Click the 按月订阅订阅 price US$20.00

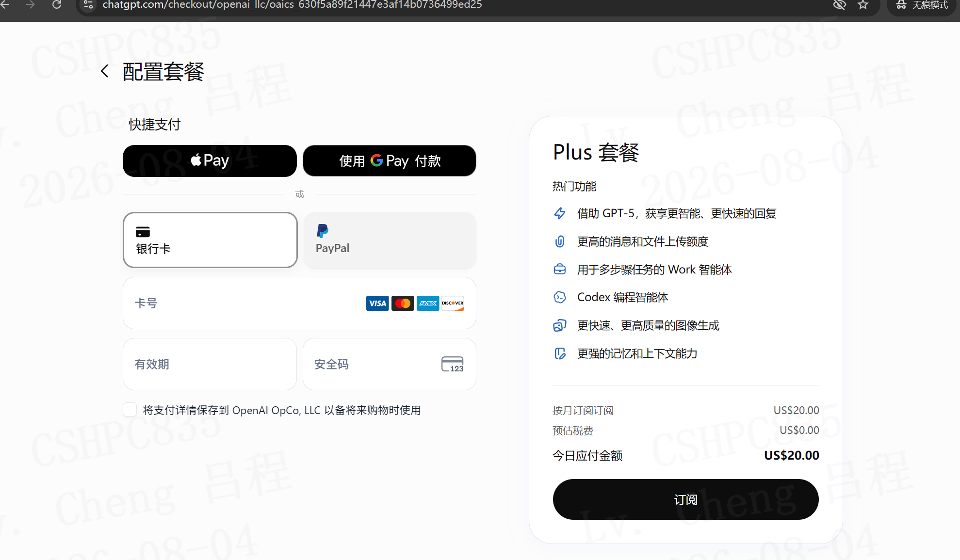point(796,410)
